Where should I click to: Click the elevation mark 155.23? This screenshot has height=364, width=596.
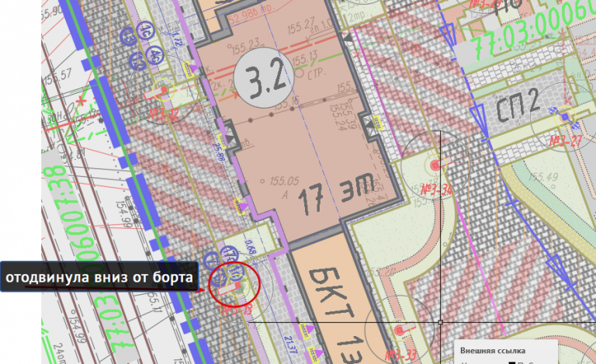[x=245, y=45]
